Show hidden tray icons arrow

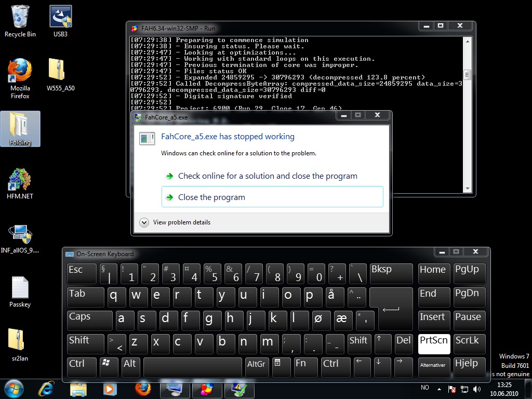point(440,389)
